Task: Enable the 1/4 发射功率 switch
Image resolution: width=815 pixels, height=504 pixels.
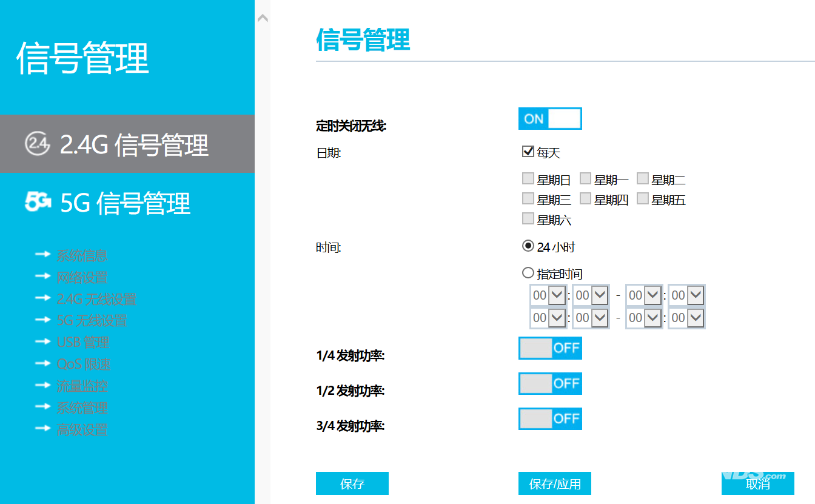Action: click(x=550, y=348)
